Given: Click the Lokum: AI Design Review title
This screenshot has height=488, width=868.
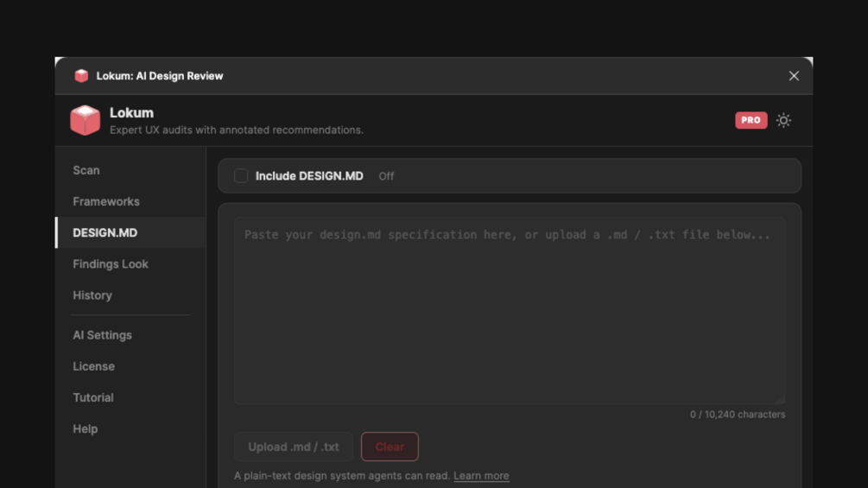Looking at the screenshot, I should click(x=160, y=76).
